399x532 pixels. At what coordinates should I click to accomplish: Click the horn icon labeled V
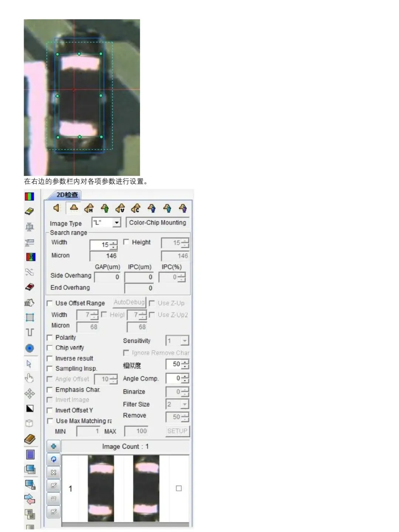[120, 209]
